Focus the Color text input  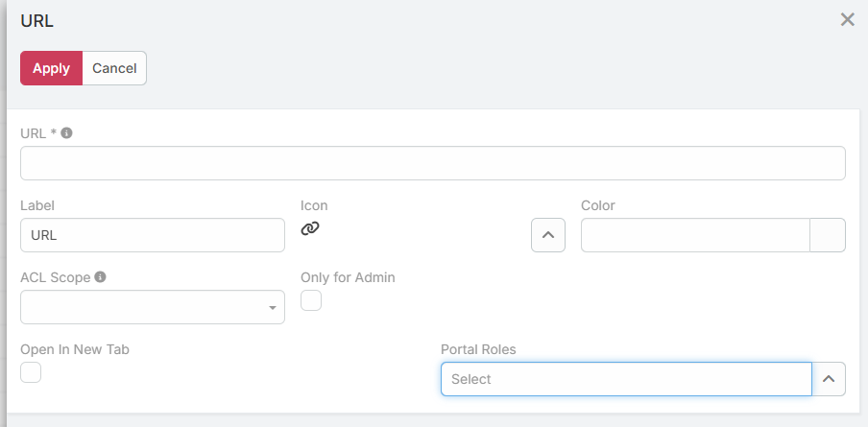pos(696,235)
